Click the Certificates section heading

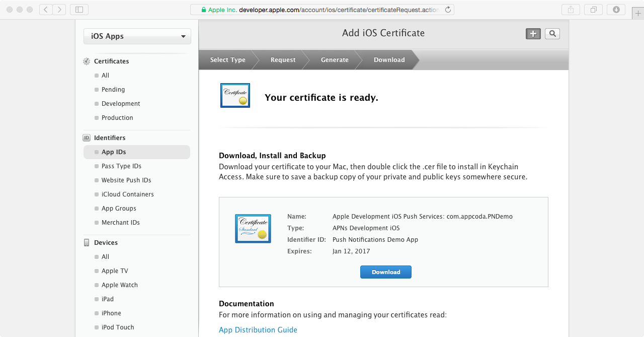click(x=111, y=61)
